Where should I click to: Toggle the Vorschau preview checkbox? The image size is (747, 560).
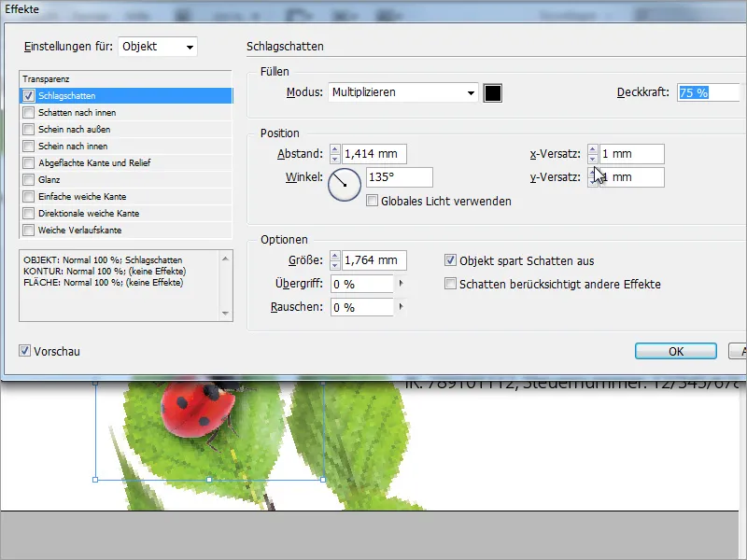coord(25,351)
